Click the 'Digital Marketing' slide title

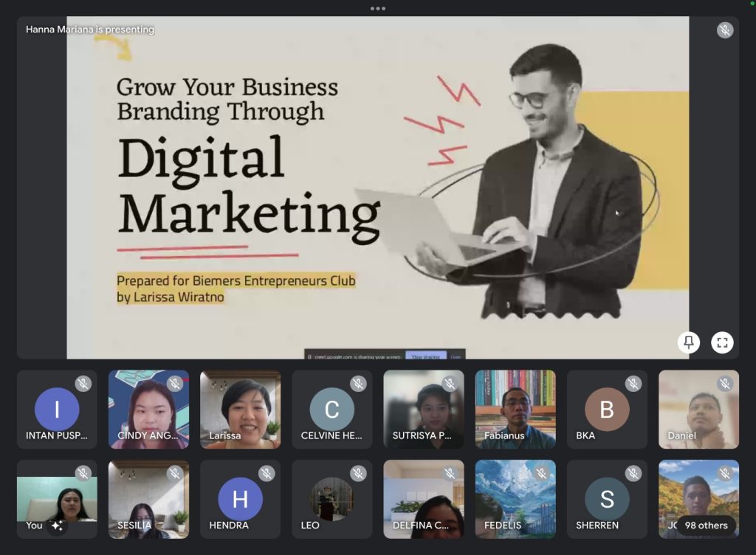(x=248, y=190)
